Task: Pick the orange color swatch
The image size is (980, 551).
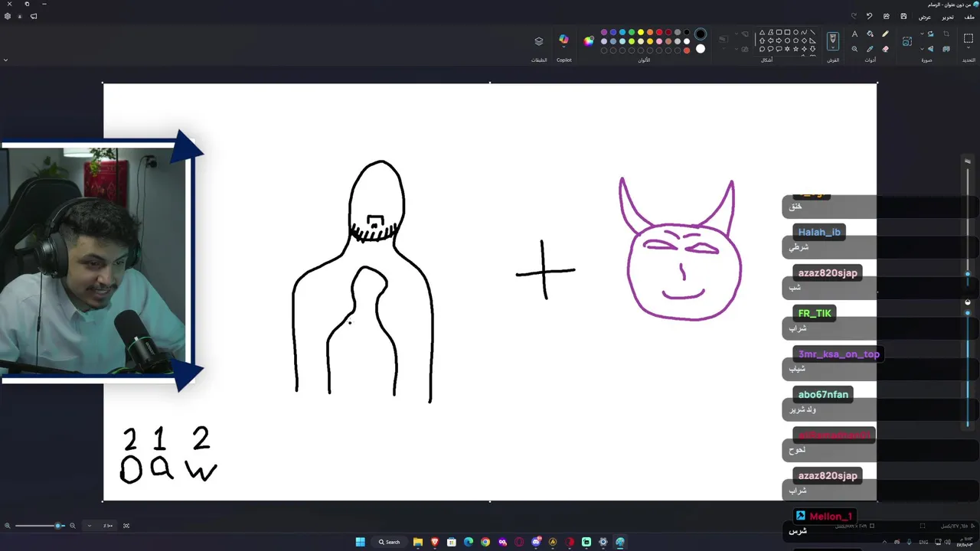Action: click(x=650, y=32)
